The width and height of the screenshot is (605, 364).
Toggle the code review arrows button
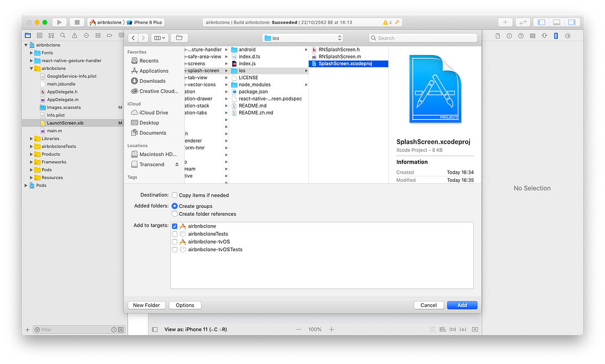tap(523, 22)
